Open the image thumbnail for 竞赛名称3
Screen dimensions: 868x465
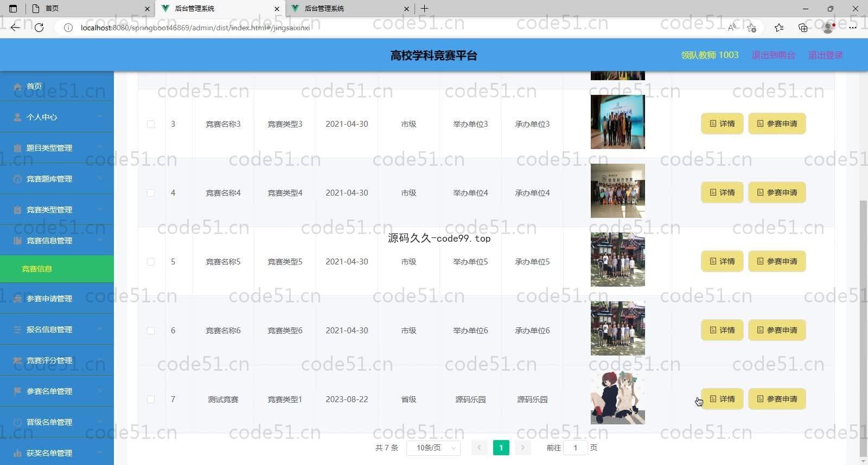pos(618,122)
